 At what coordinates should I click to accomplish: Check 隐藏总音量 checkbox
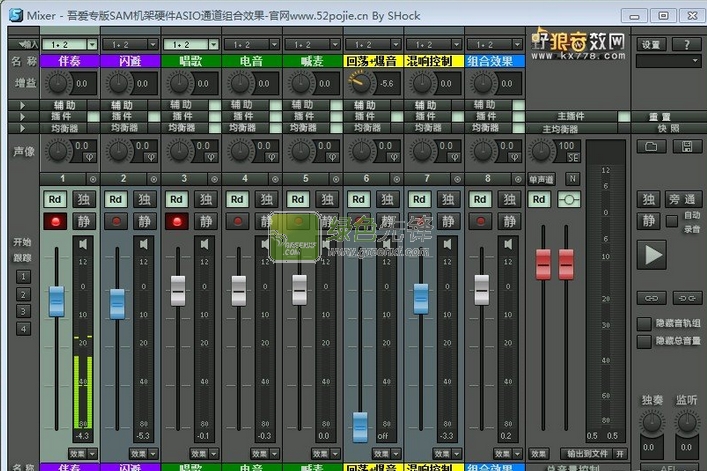coord(644,341)
